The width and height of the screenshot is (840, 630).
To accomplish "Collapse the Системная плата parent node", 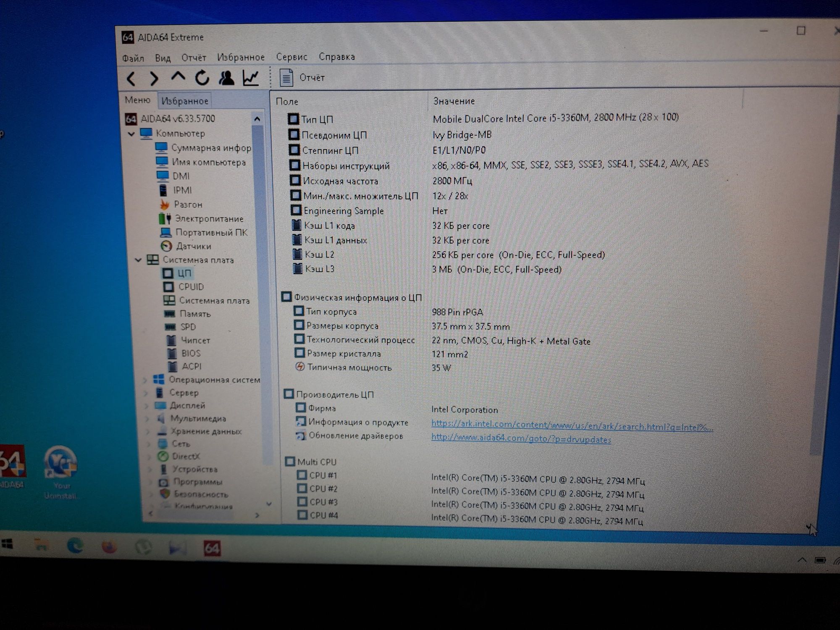I will tap(138, 260).
